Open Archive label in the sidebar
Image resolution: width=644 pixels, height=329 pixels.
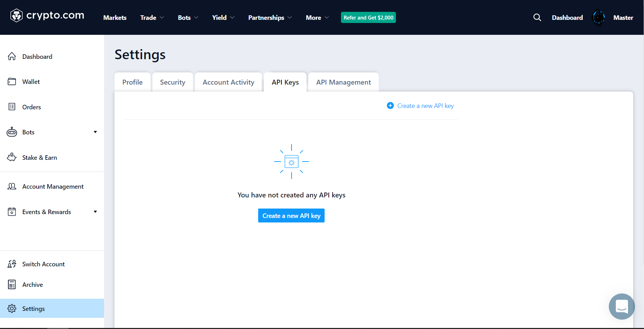coord(33,284)
